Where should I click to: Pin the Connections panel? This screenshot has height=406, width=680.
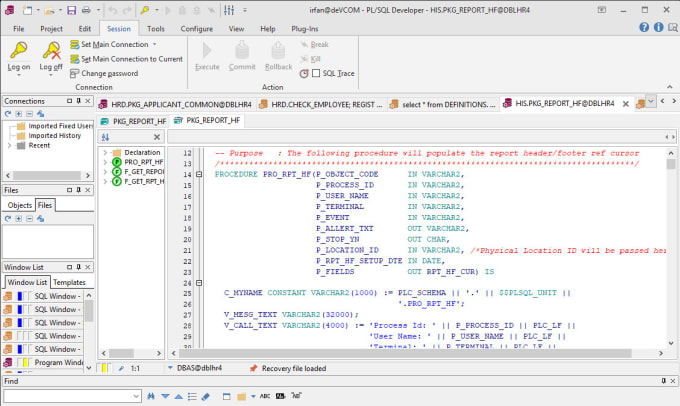pyautogui.click(x=78, y=101)
